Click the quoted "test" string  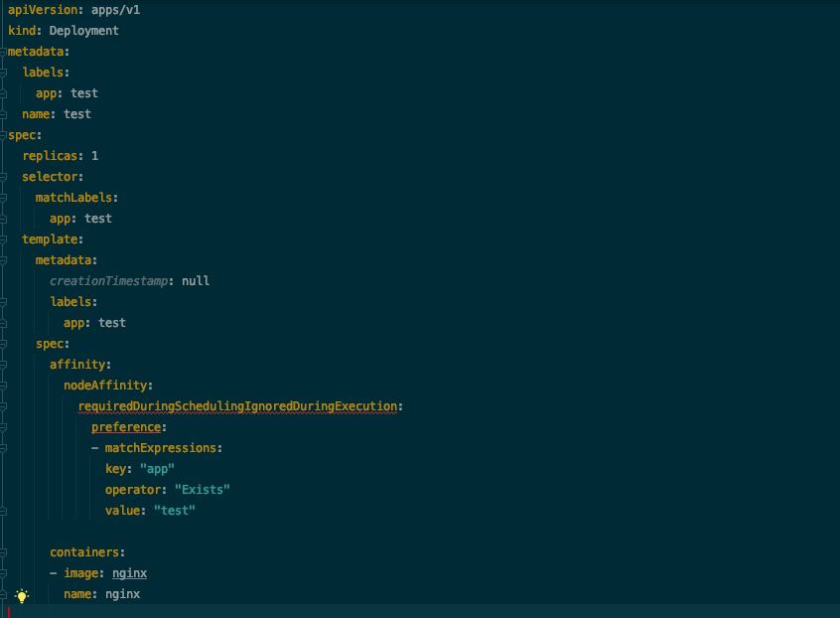(x=174, y=511)
